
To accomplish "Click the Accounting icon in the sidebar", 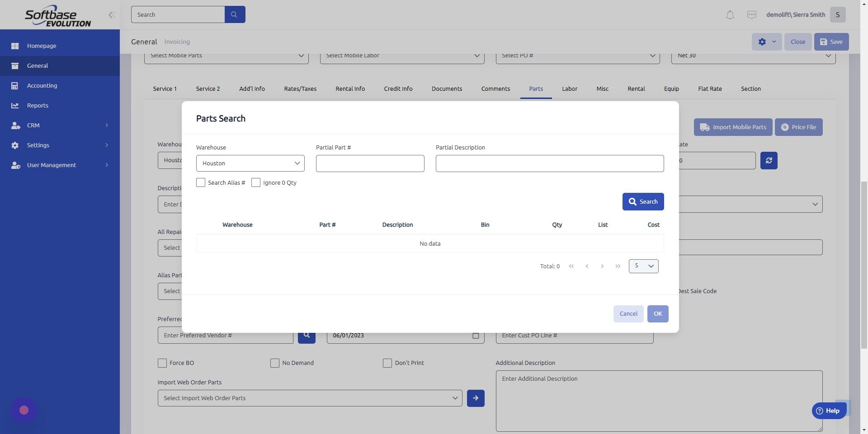I will 15,85.
